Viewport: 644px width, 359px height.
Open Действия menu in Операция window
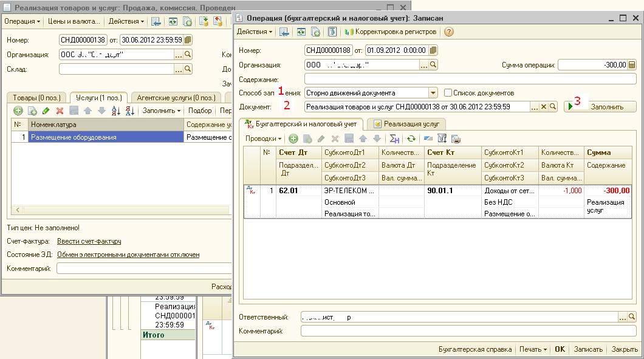tap(254, 32)
